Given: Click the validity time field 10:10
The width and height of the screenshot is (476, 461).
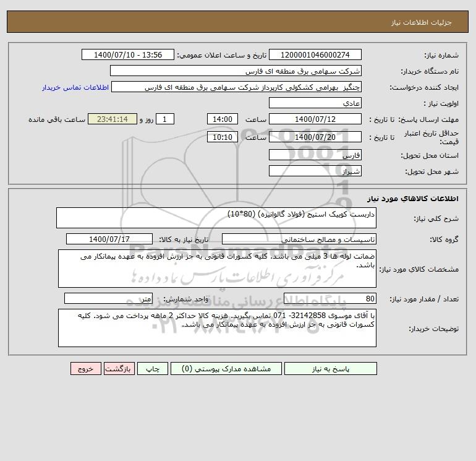Looking at the screenshot, I should pyautogui.click(x=223, y=137).
